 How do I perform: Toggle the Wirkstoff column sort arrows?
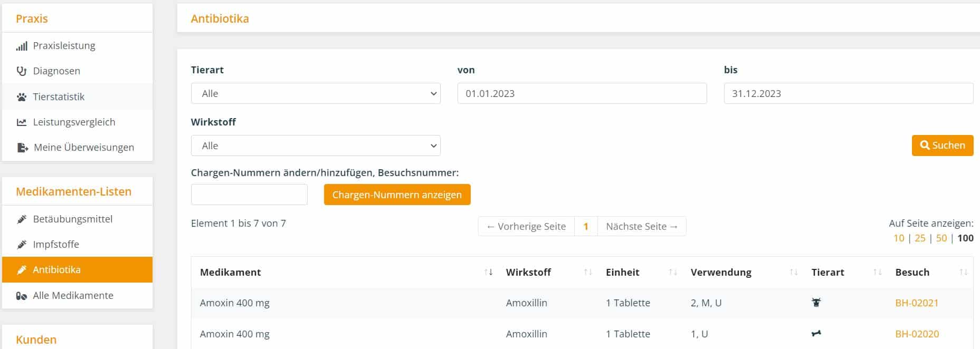(588, 273)
